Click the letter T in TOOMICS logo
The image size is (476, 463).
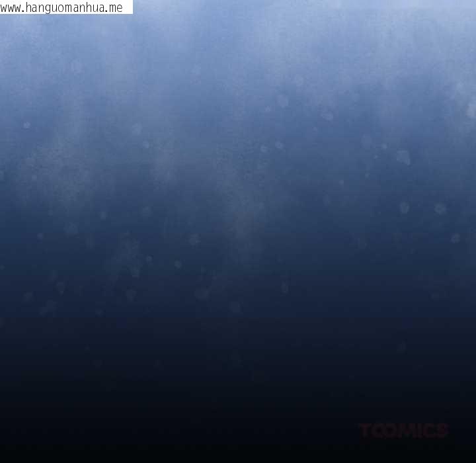[366, 431]
